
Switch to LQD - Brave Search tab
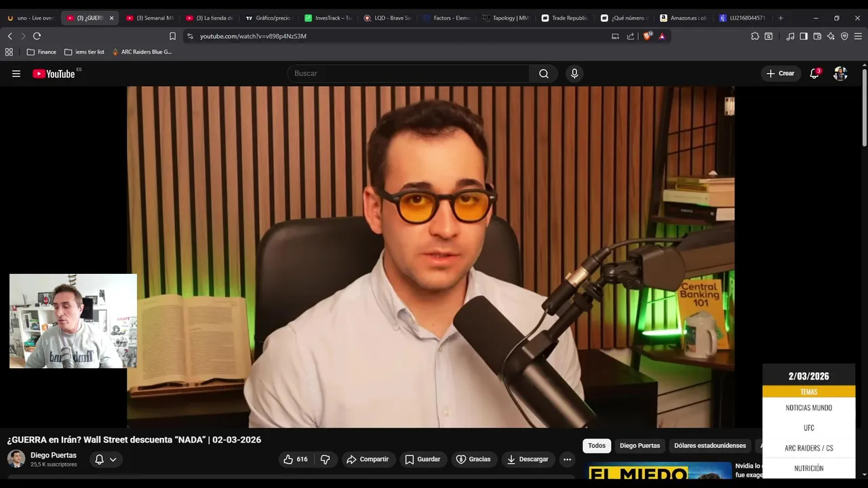click(387, 18)
